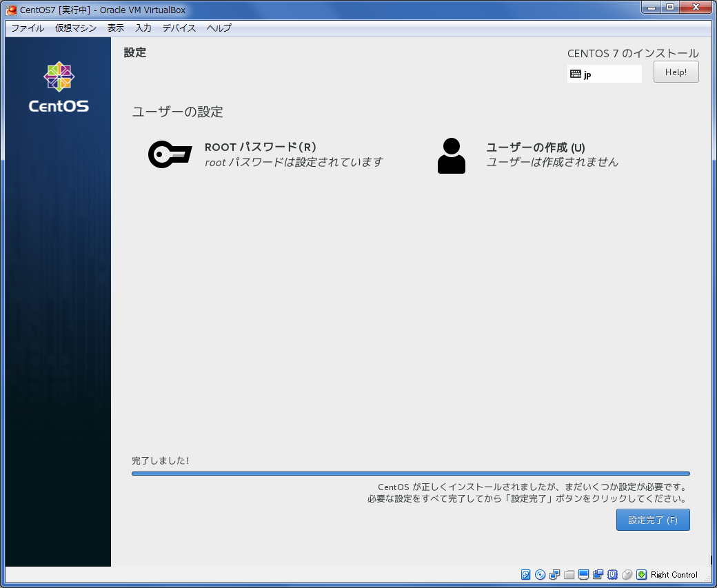The width and height of the screenshot is (717, 588).
Task: Click the keyboard capture green arrow icon
Action: [x=641, y=574]
